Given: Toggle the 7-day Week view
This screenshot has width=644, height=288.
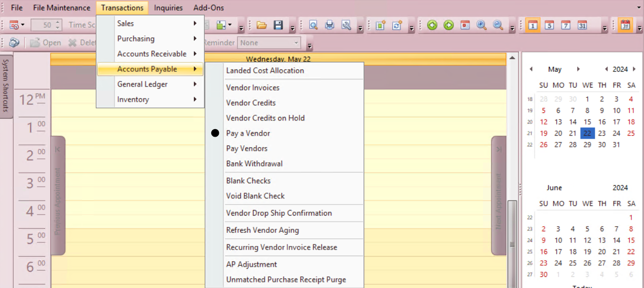Looking at the screenshot, I should click(565, 25).
